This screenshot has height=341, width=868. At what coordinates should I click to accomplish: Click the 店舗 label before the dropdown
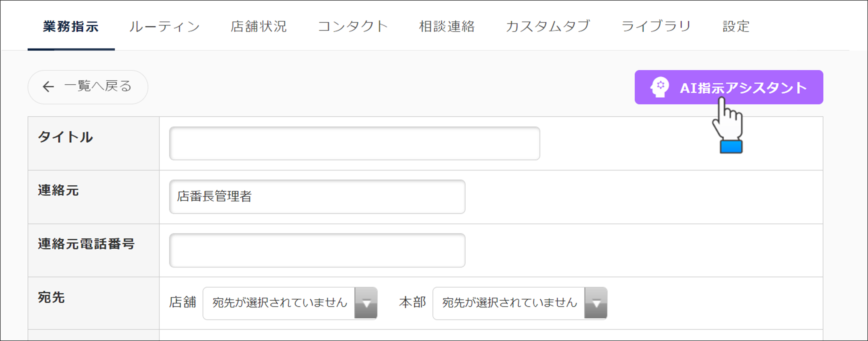point(183,302)
